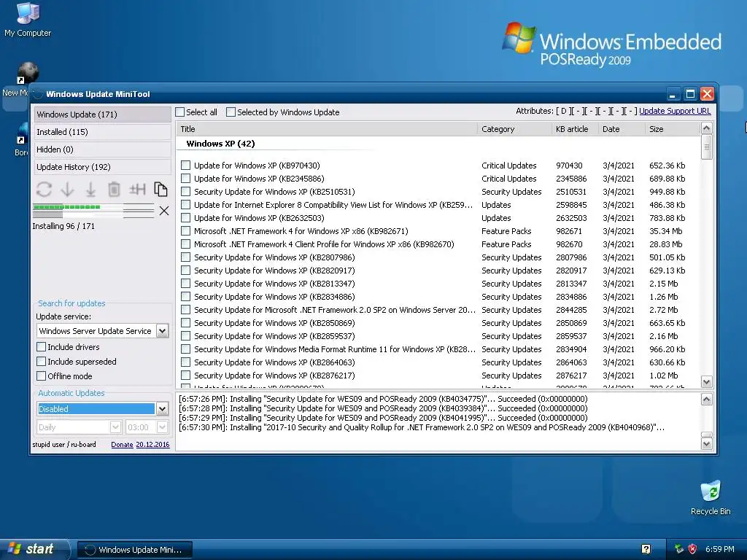Check Security Update for Windows XP (KB2510531)
The width and height of the screenshot is (747, 560).
point(186,192)
